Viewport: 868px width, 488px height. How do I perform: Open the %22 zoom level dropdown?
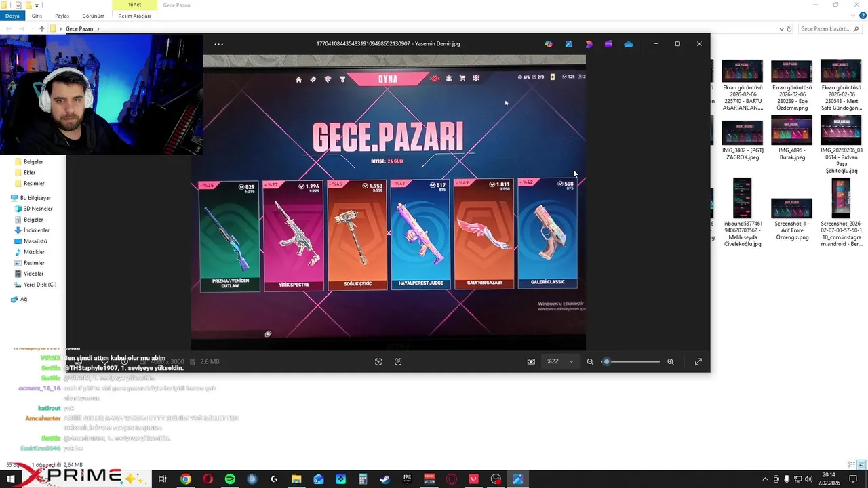[560, 362]
